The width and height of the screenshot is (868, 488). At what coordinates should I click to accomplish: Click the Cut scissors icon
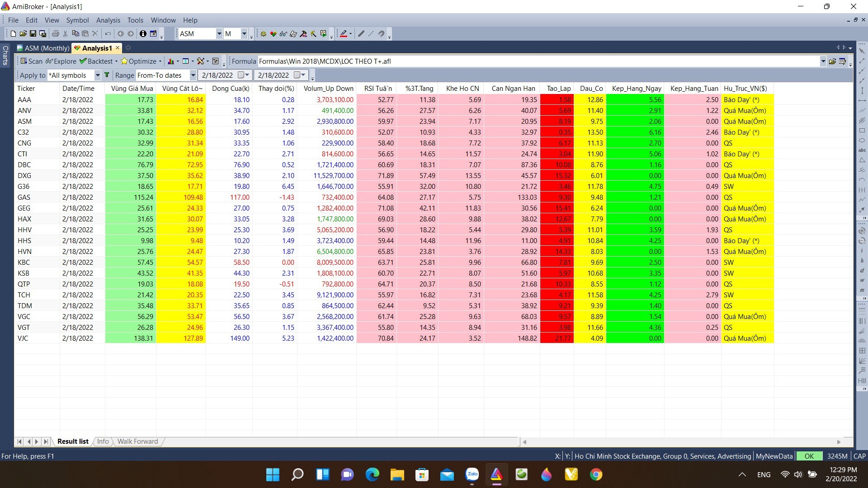pyautogui.click(x=66, y=33)
